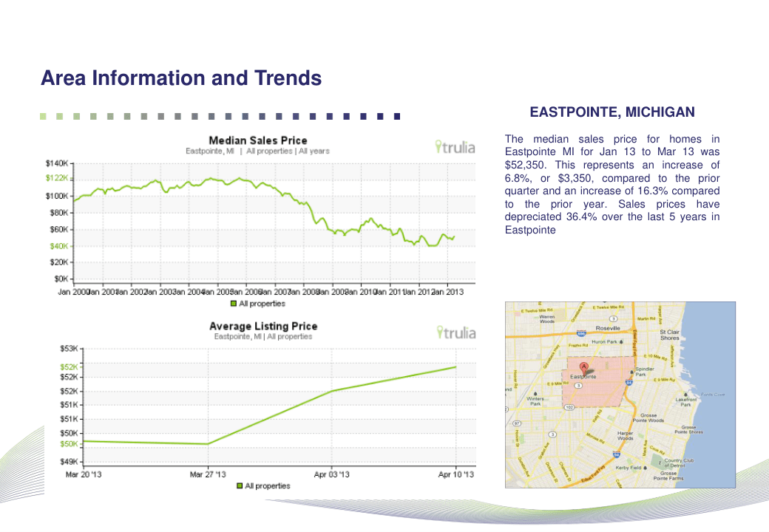Click the 'Average Listing Price' chart title
This screenshot has width=769, height=532.
(262, 326)
